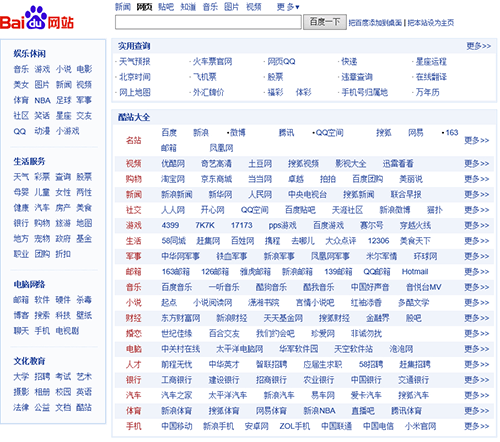
Task: Open 更多>> in 实用查询 header
Action: tap(478, 46)
